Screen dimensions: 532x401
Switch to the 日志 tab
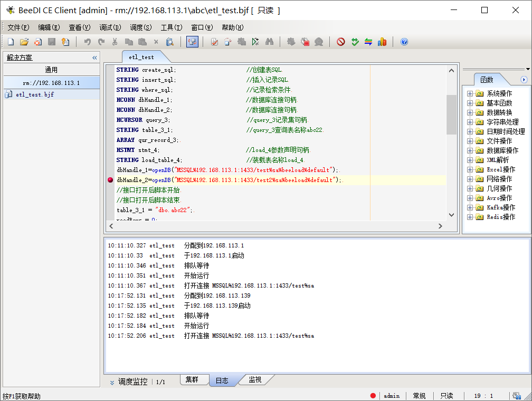click(x=222, y=380)
